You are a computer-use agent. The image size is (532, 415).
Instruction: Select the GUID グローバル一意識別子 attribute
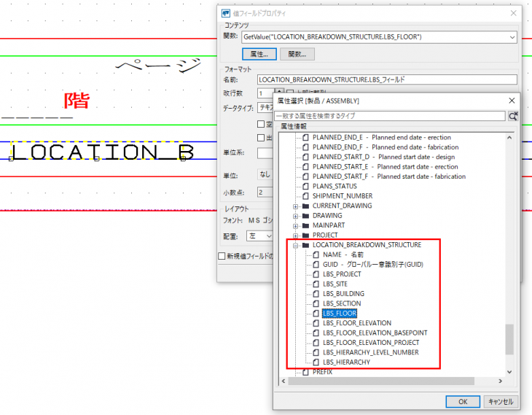[373, 265]
